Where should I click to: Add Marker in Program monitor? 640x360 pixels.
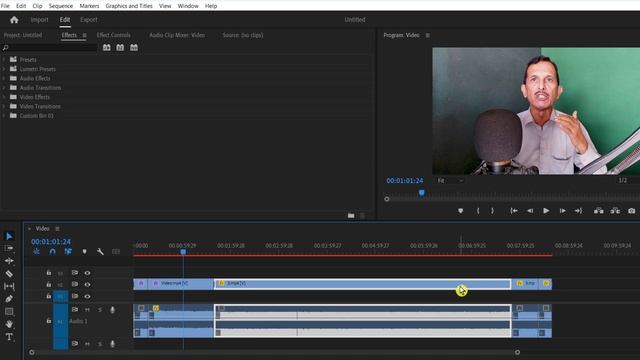(460, 211)
